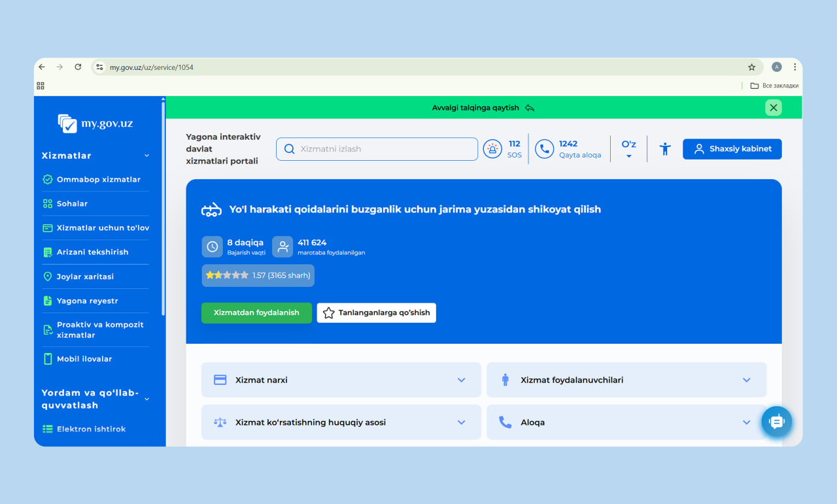Bookmark page with browser star icon
Image resolution: width=837 pixels, height=504 pixels.
click(x=751, y=67)
